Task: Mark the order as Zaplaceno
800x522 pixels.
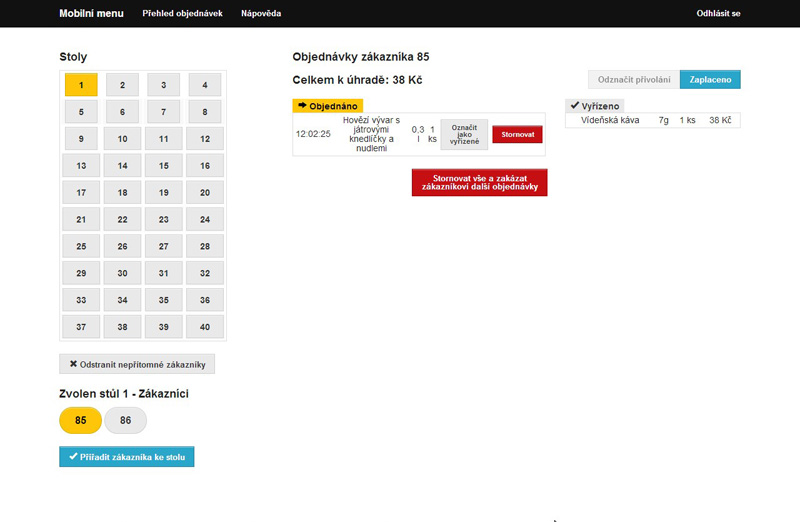Action: pyautogui.click(x=710, y=80)
